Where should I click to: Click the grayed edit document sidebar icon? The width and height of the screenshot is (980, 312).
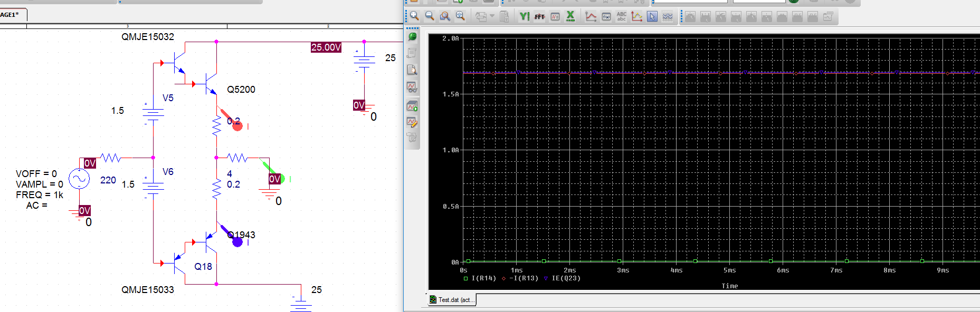pyautogui.click(x=412, y=138)
